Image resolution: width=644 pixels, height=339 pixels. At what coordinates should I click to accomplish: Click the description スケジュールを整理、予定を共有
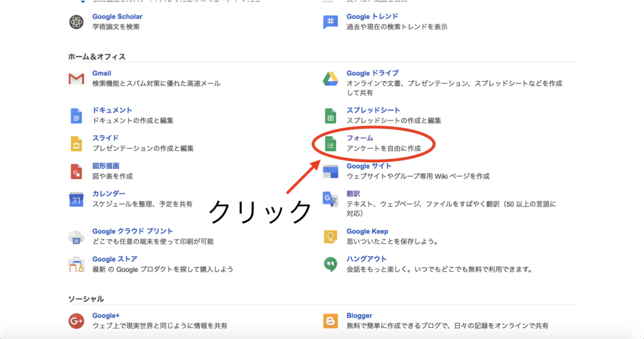click(142, 204)
